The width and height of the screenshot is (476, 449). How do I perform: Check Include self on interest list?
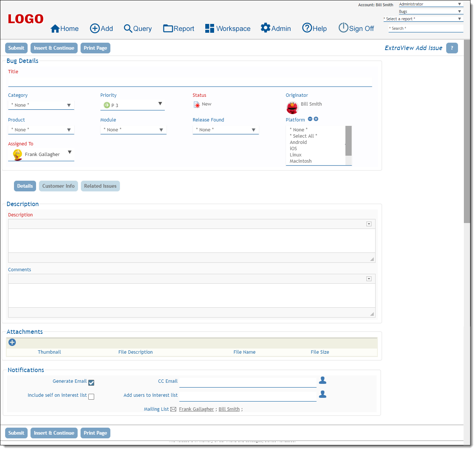pos(91,397)
